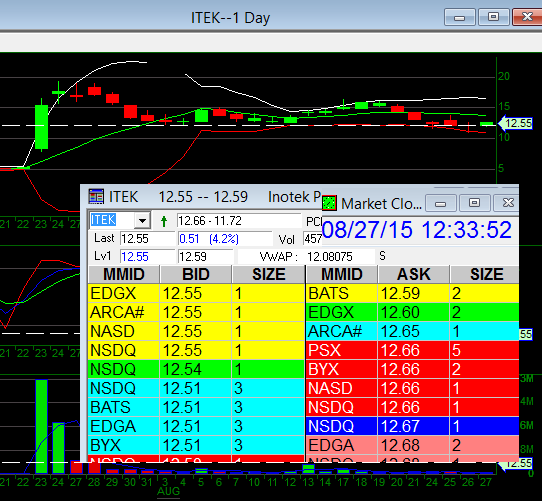This screenshot has height=501, width=542.
Task: Select the PSX ask row at 12.66
Action: [x=413, y=350]
